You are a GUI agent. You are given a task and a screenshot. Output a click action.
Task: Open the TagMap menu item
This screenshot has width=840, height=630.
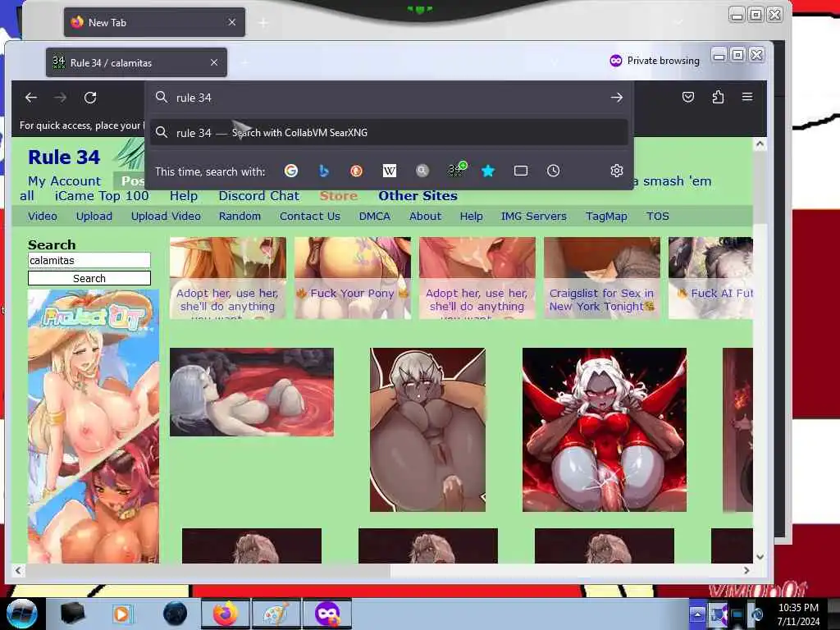coord(606,217)
